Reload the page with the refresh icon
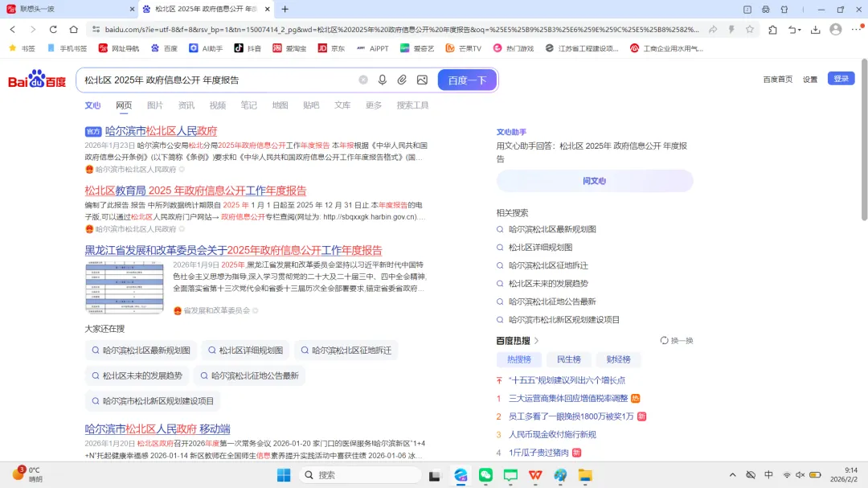This screenshot has width=868, height=488. point(53,30)
